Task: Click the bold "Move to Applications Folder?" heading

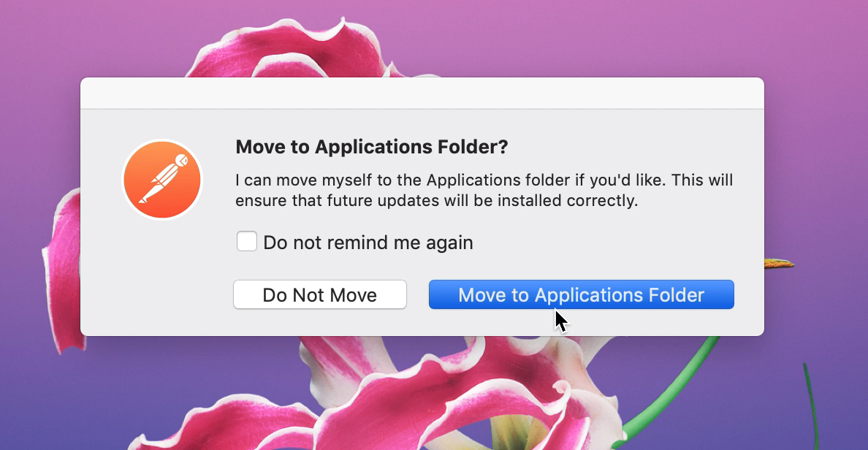Action: [x=372, y=147]
